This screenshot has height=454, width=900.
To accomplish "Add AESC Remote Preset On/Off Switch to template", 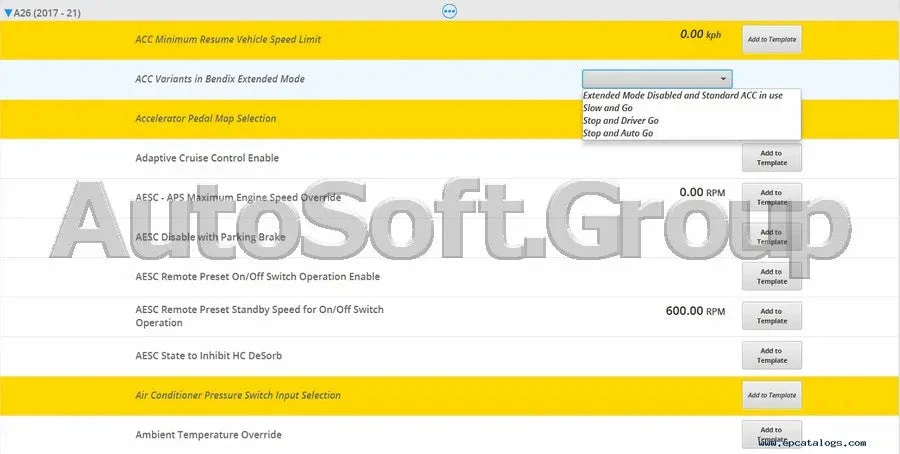I will [x=771, y=277].
